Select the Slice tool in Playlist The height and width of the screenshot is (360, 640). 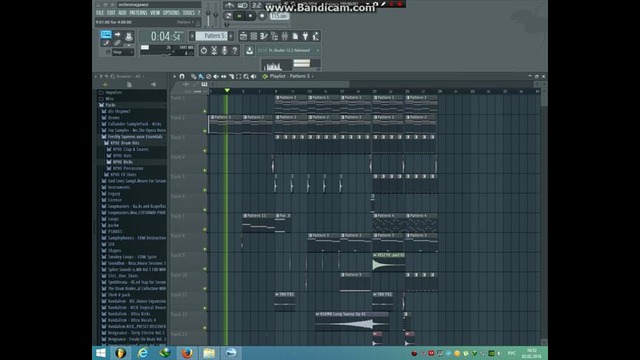tap(231, 76)
